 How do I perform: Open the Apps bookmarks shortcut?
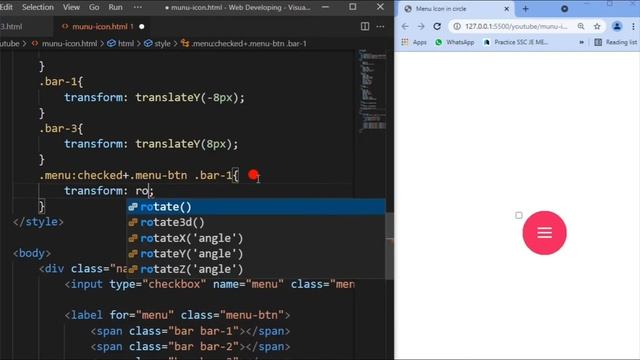[x=414, y=42]
